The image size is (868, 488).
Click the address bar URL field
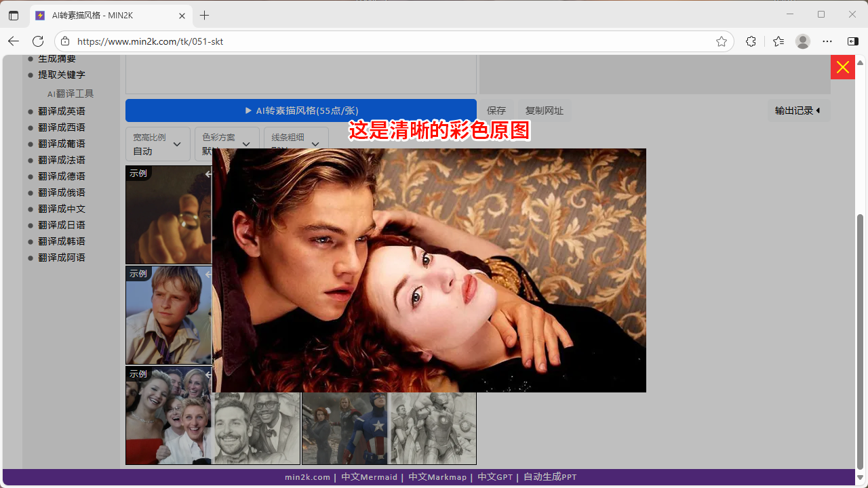(x=393, y=41)
